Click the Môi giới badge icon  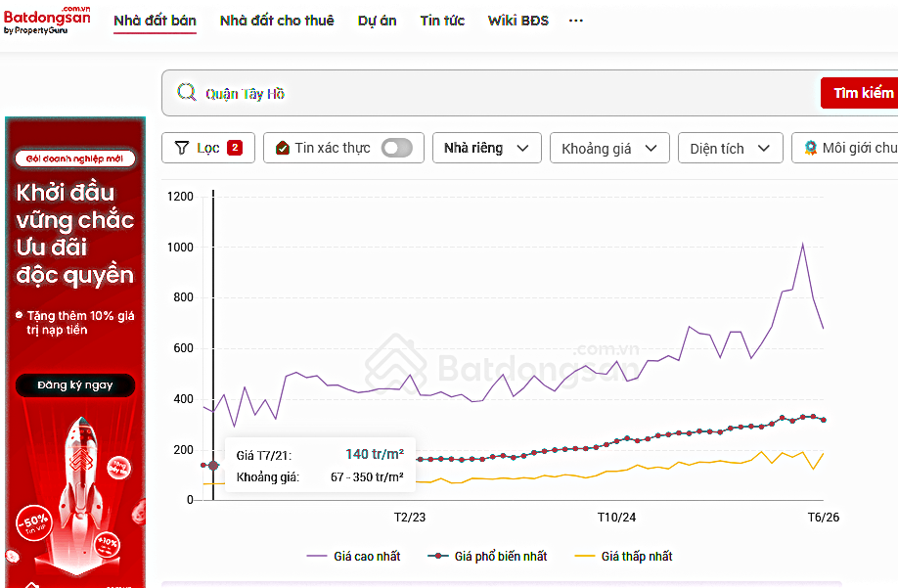point(810,149)
